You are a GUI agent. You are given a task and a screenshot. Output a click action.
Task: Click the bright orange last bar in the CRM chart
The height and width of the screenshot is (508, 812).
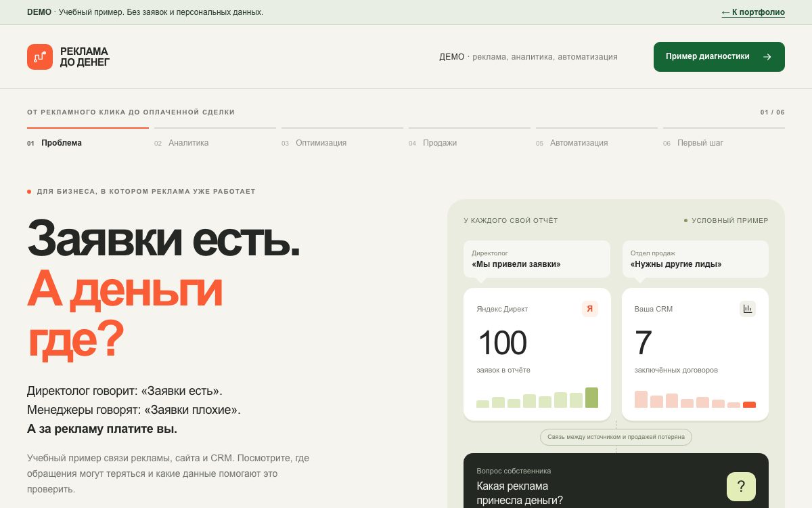(749, 405)
